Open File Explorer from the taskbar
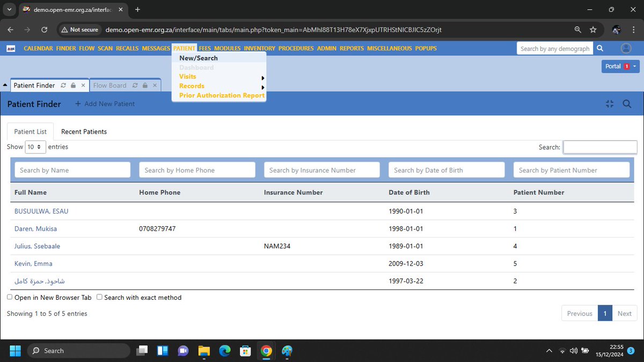This screenshot has height=362, width=644. pyautogui.click(x=204, y=351)
